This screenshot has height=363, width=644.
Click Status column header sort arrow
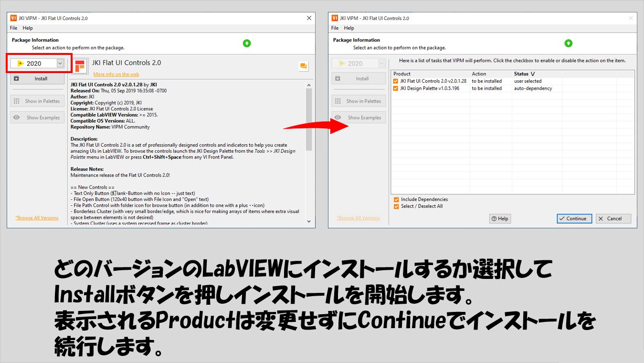pos(533,74)
